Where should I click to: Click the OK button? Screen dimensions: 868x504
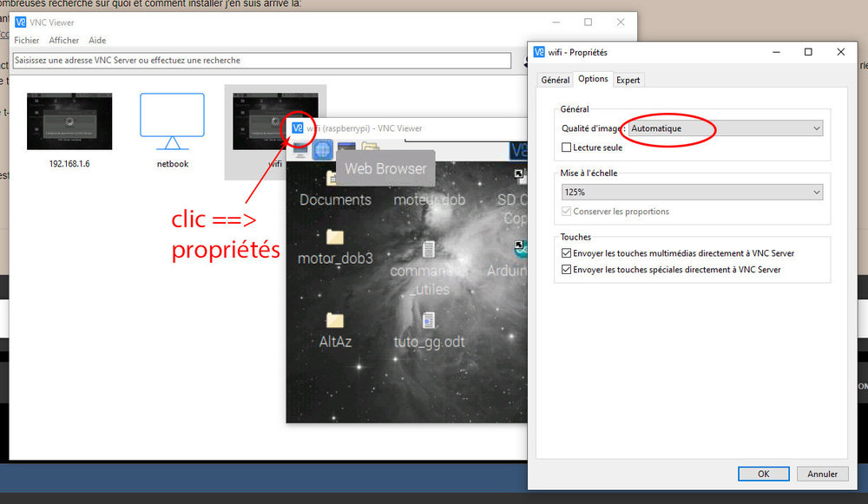(763, 475)
